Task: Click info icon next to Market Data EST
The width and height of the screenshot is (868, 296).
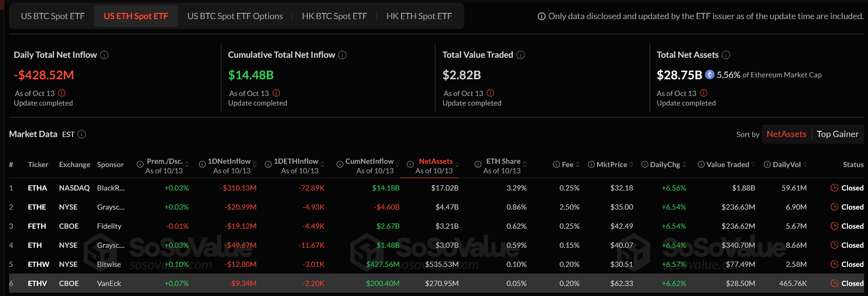Action: pos(82,134)
